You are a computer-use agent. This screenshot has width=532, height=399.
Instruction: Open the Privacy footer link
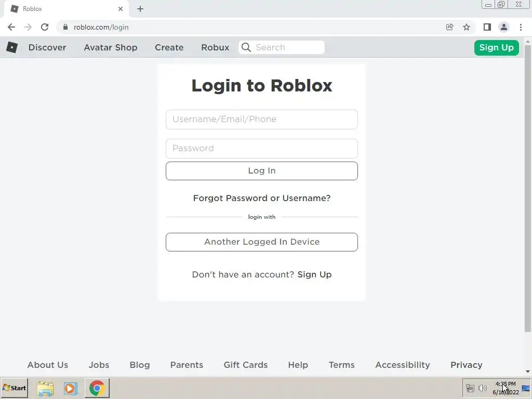point(466,365)
